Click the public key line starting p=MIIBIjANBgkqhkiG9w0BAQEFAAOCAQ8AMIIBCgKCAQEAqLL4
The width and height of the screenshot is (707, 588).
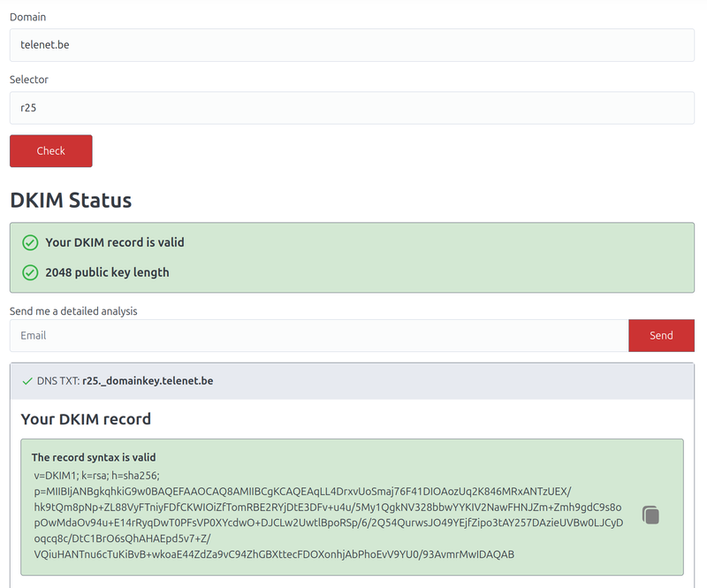[302, 491]
